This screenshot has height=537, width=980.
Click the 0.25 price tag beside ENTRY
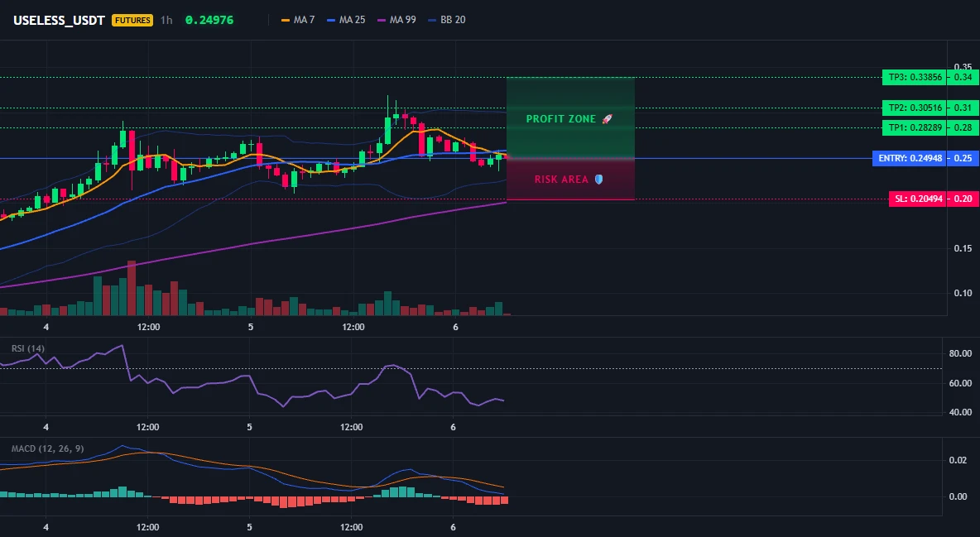tap(963, 158)
